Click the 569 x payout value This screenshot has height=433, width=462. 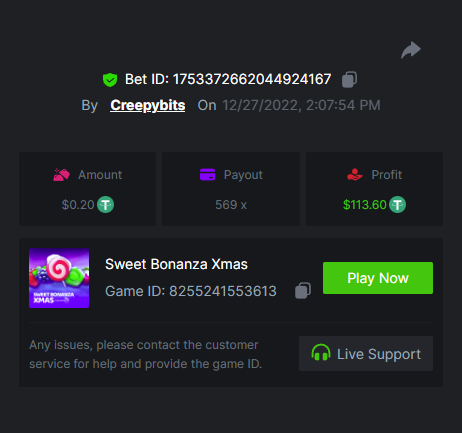(231, 205)
